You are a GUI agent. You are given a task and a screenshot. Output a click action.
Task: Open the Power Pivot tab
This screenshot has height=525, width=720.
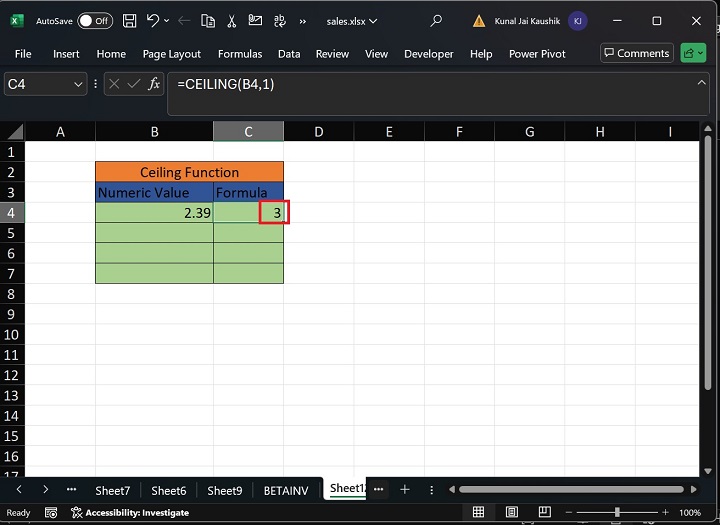pos(537,54)
